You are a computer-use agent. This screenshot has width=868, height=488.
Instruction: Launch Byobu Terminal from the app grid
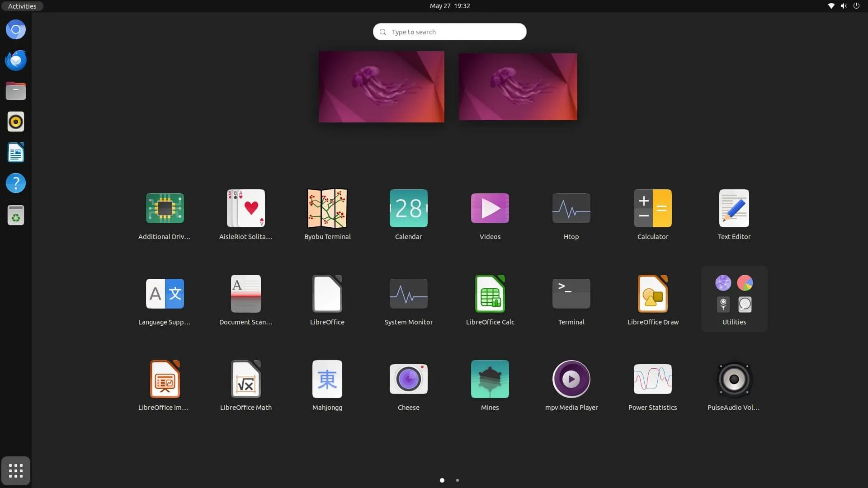click(x=327, y=208)
